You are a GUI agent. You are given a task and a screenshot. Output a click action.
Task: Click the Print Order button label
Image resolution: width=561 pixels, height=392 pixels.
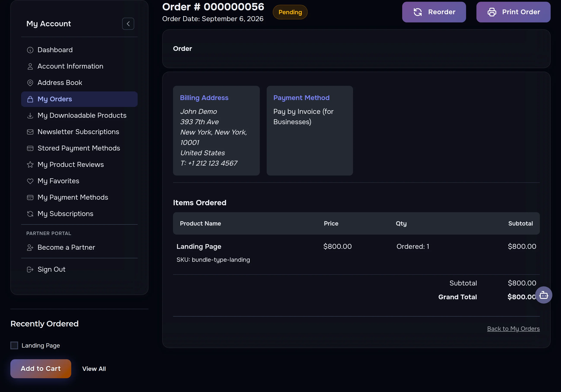(521, 12)
